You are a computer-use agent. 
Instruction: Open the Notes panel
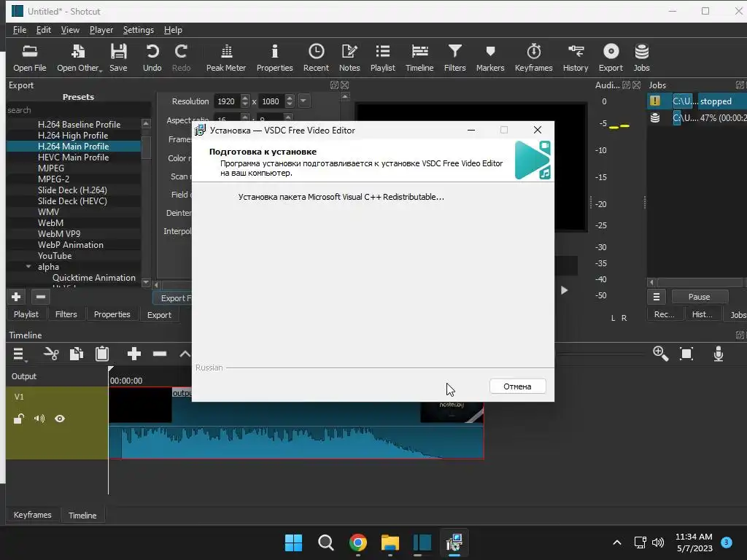coord(349,58)
